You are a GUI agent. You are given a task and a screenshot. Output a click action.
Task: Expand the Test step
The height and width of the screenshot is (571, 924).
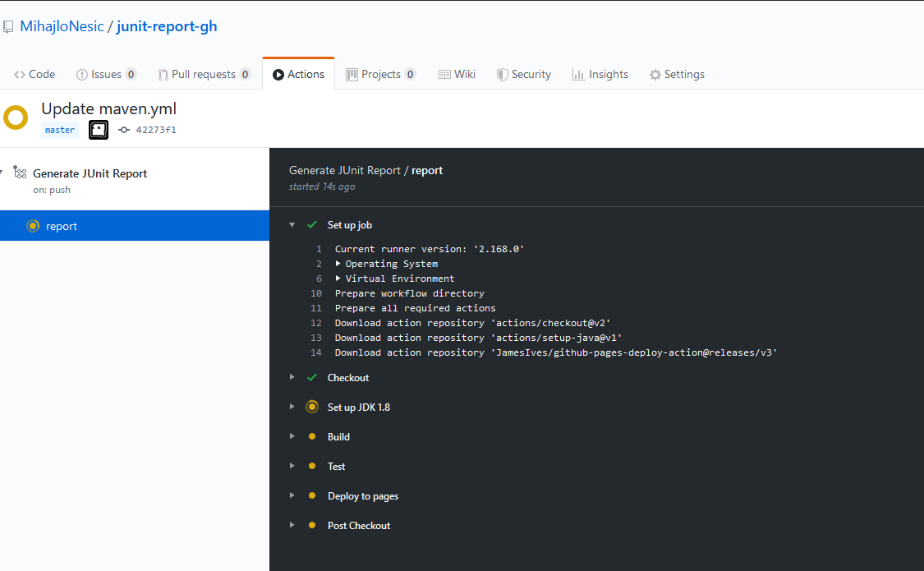click(x=292, y=466)
